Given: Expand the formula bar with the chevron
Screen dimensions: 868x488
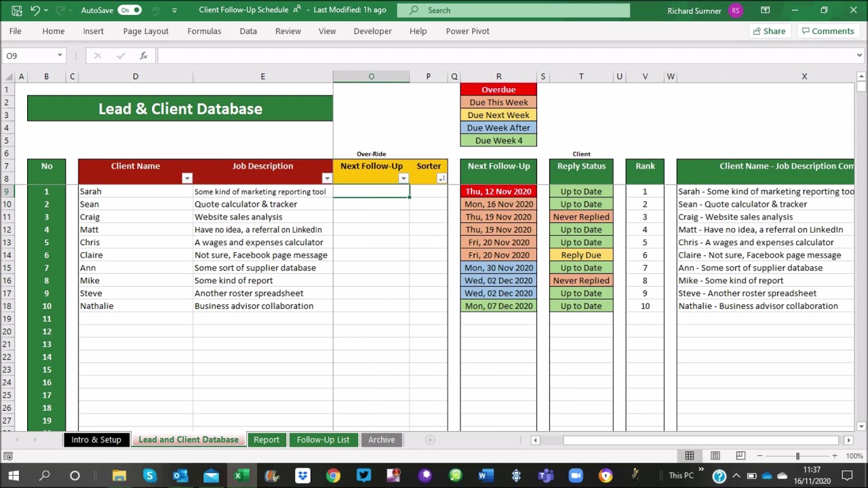Looking at the screenshot, I should click(x=860, y=56).
